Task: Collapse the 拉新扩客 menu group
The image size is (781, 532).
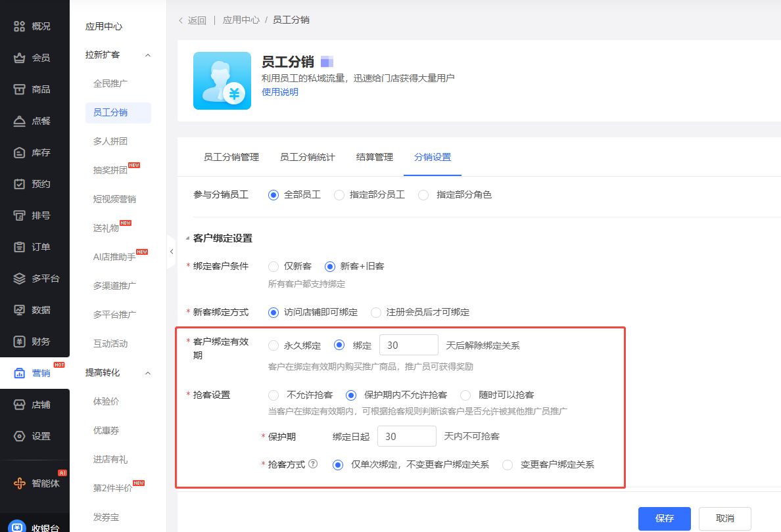Action: point(148,55)
